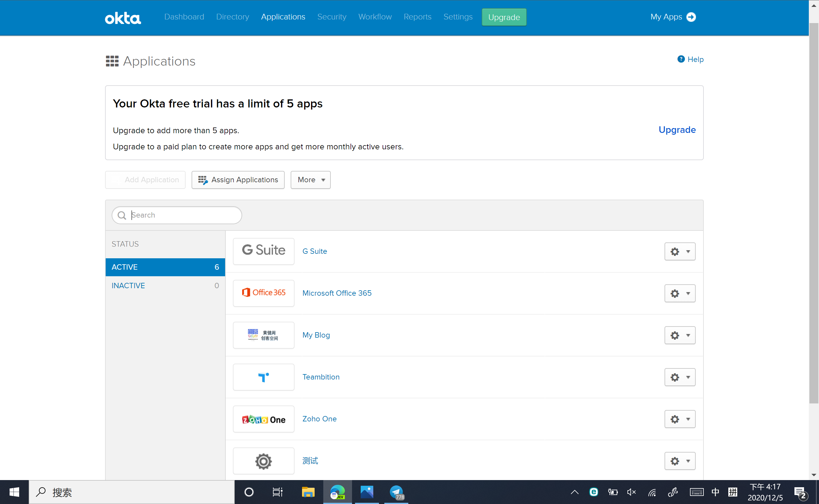
Task: Expand the More dropdown button
Action: pos(310,180)
